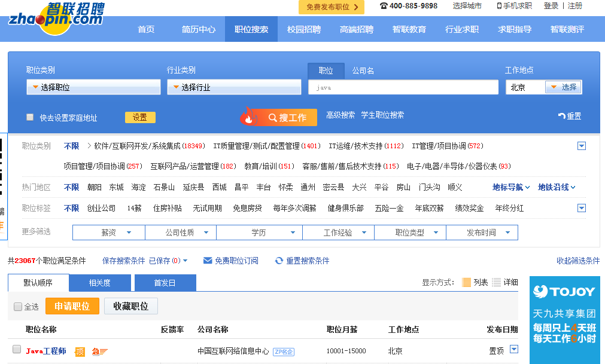Open the 高级搜索 advanced search link
This screenshot has height=364, width=605.
(x=341, y=114)
